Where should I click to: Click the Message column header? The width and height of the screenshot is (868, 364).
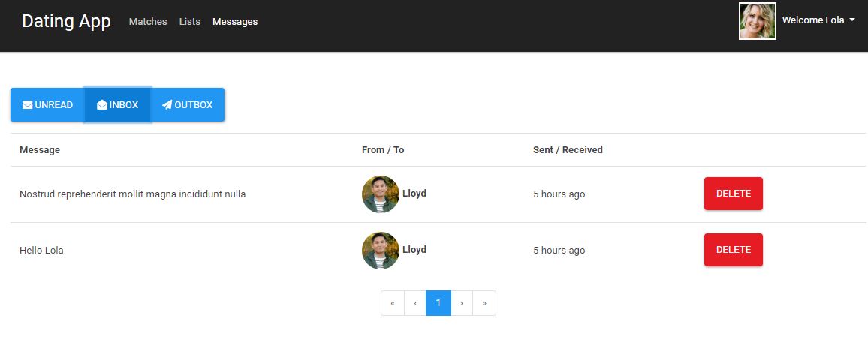[40, 150]
